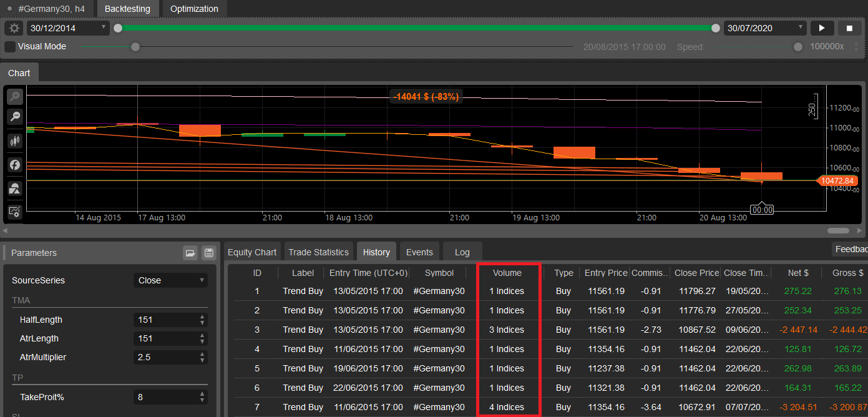Open the Log tab
Screen dimensions: 868x417
coord(462,252)
